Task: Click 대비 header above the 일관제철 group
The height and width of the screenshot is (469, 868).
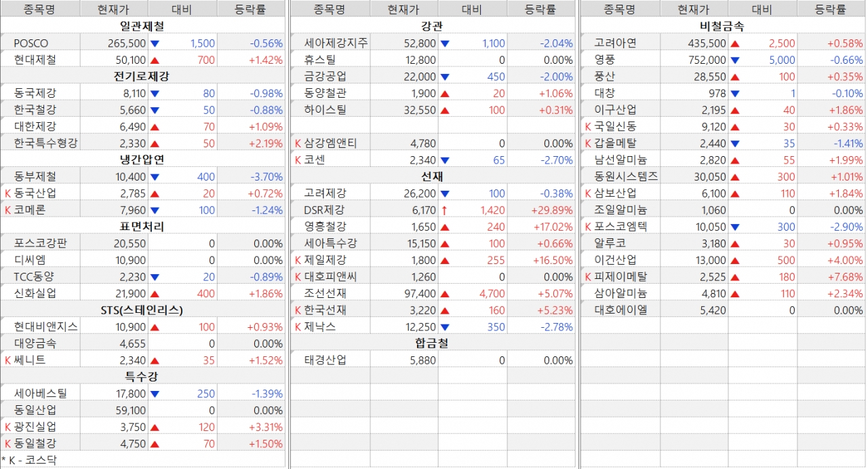Action: point(182,10)
